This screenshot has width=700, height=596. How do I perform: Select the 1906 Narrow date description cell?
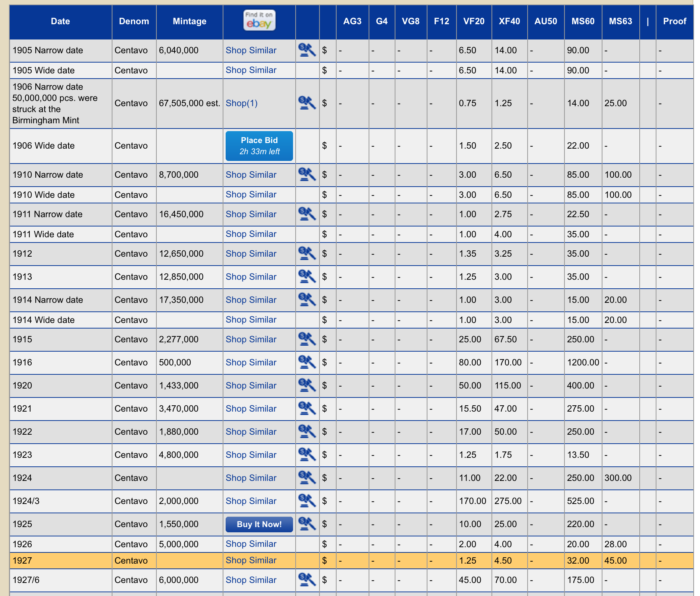(x=61, y=104)
